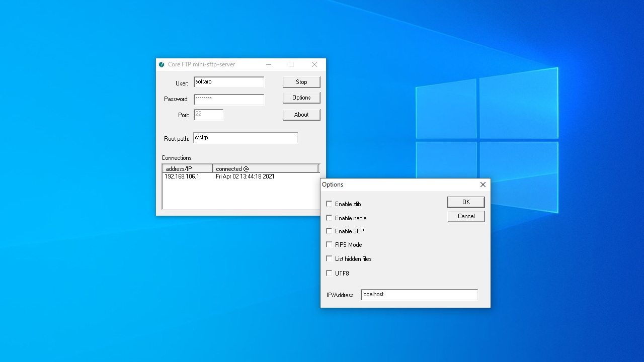Click the Core FTP app icon in title bar
This screenshot has width=644, height=362.
[x=162, y=64]
